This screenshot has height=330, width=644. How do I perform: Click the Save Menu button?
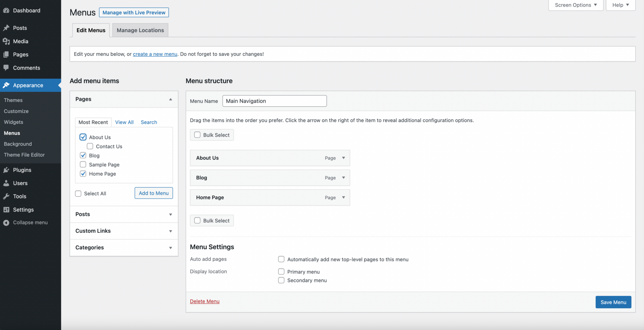[x=613, y=302]
